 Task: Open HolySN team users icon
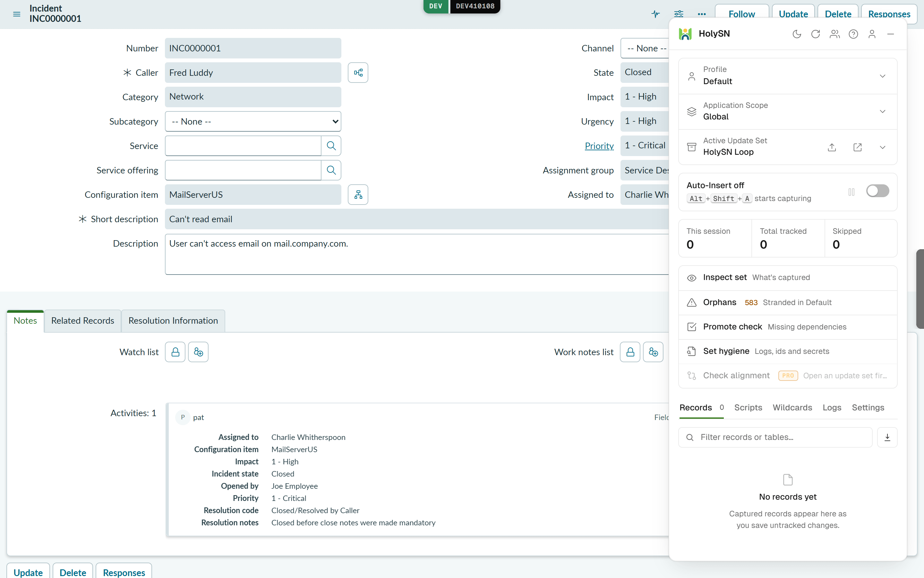click(x=835, y=34)
